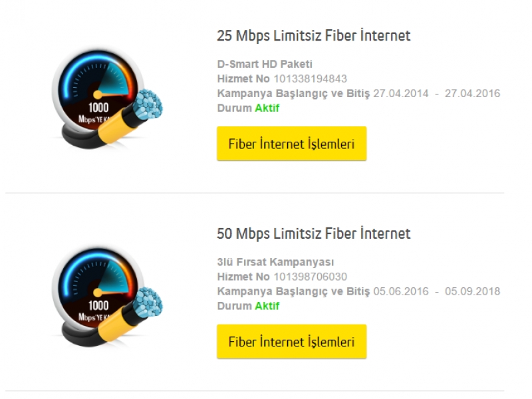Click Kampanya Başlangıç ve Bitiş label under D-Smart HD Paketi
Viewport: 532px width, 399px height.
(x=293, y=94)
